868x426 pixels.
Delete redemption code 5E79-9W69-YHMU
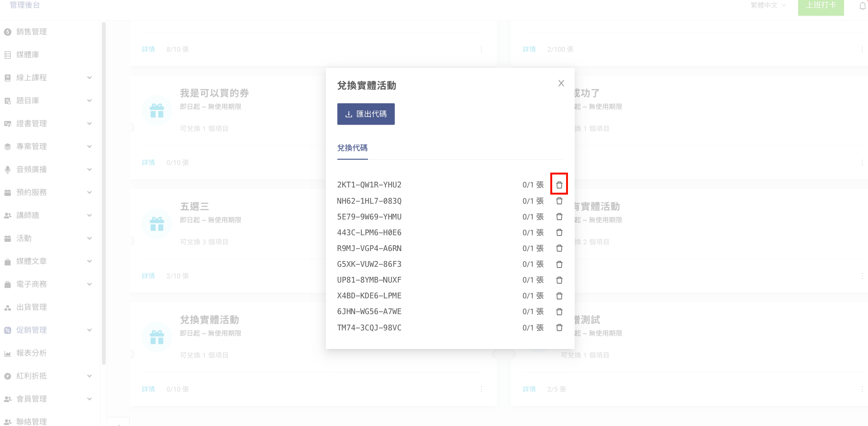click(559, 217)
